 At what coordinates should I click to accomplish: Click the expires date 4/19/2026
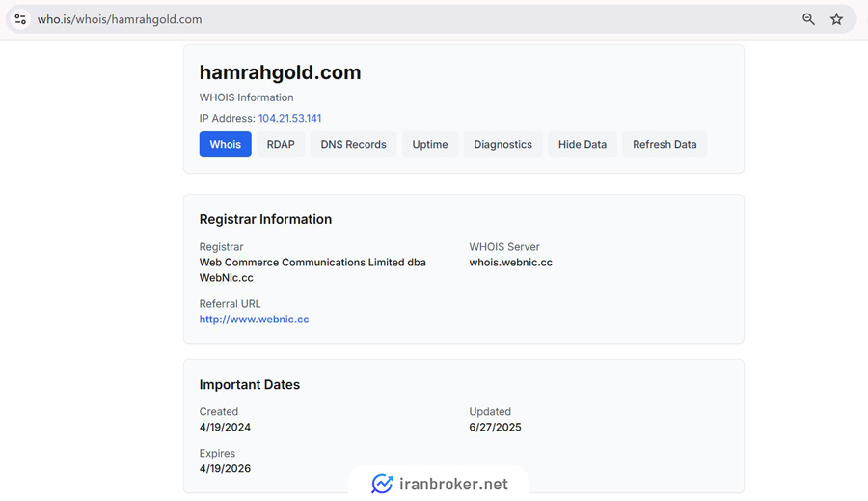[x=225, y=469]
